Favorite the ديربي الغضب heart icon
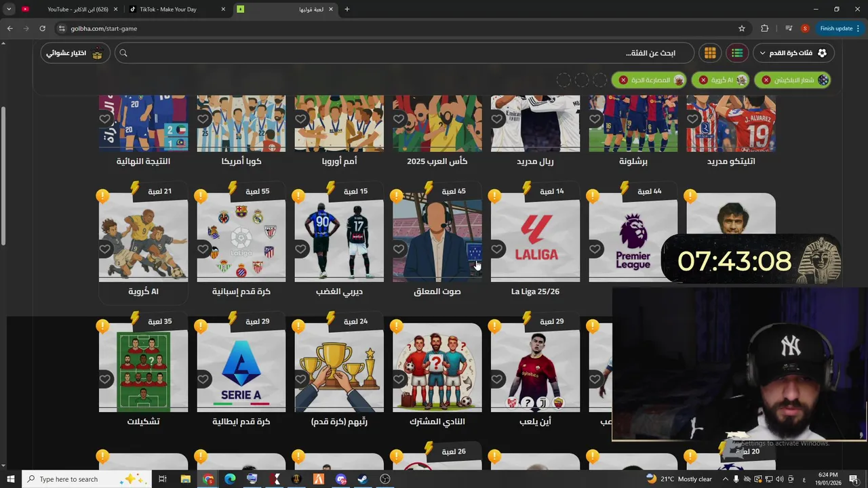Screen dimensions: 868x488 (300, 249)
